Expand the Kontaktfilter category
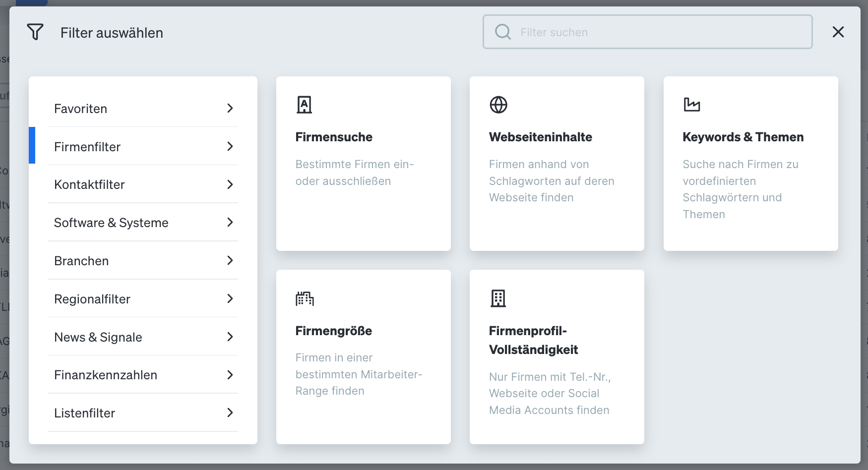Viewport: 868px width, 470px height. (x=230, y=184)
